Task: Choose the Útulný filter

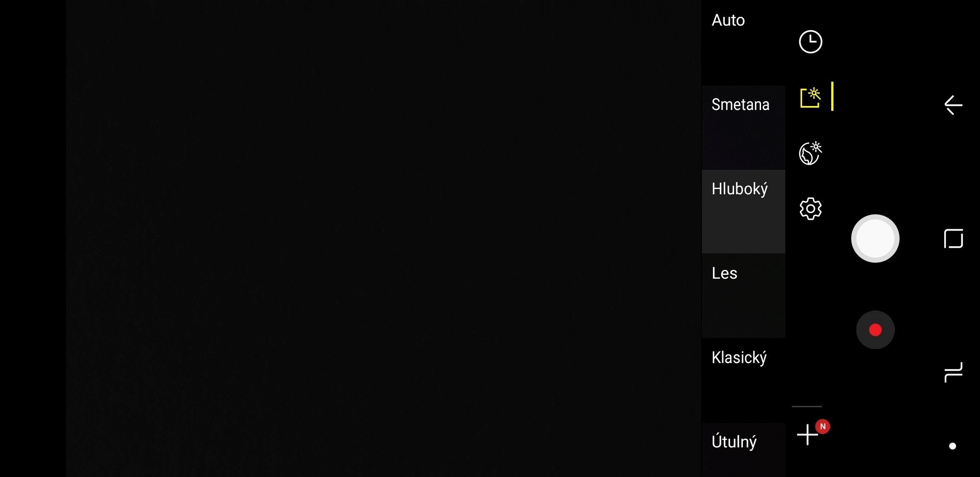Action: 743,450
